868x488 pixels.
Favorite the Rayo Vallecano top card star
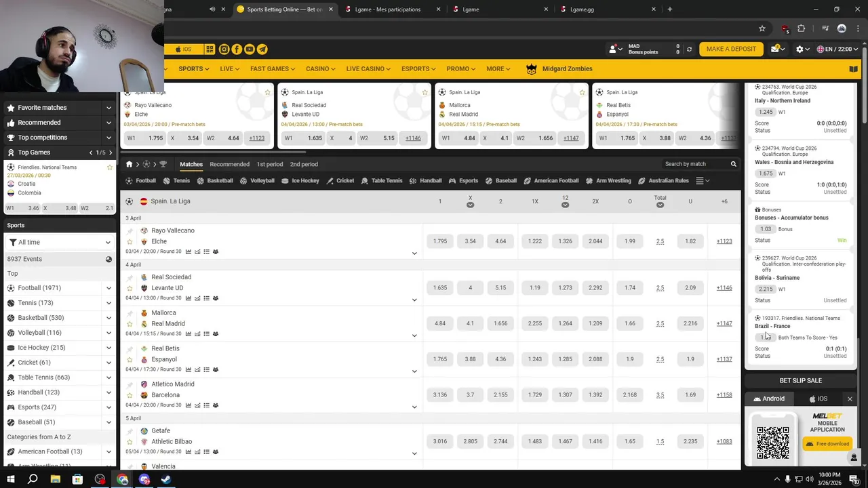268,92
